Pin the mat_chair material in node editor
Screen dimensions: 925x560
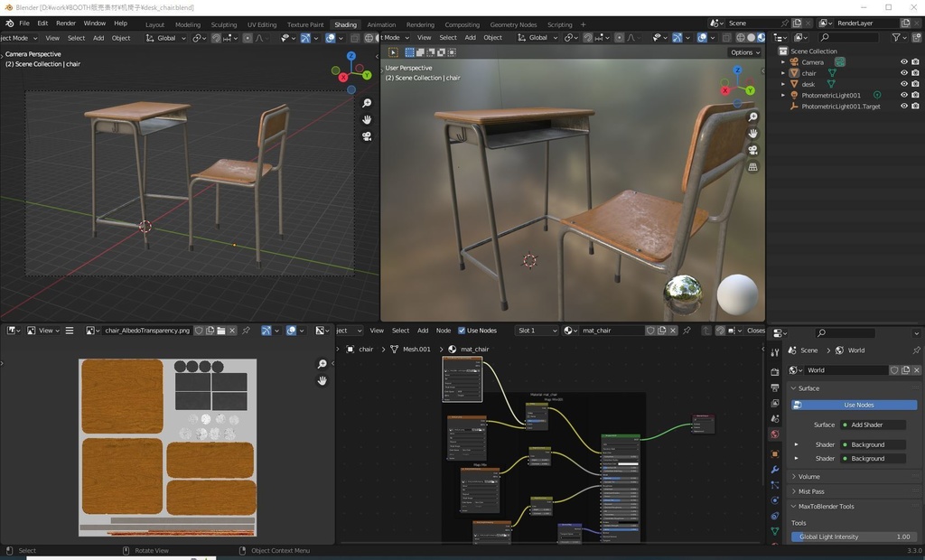[x=686, y=331]
